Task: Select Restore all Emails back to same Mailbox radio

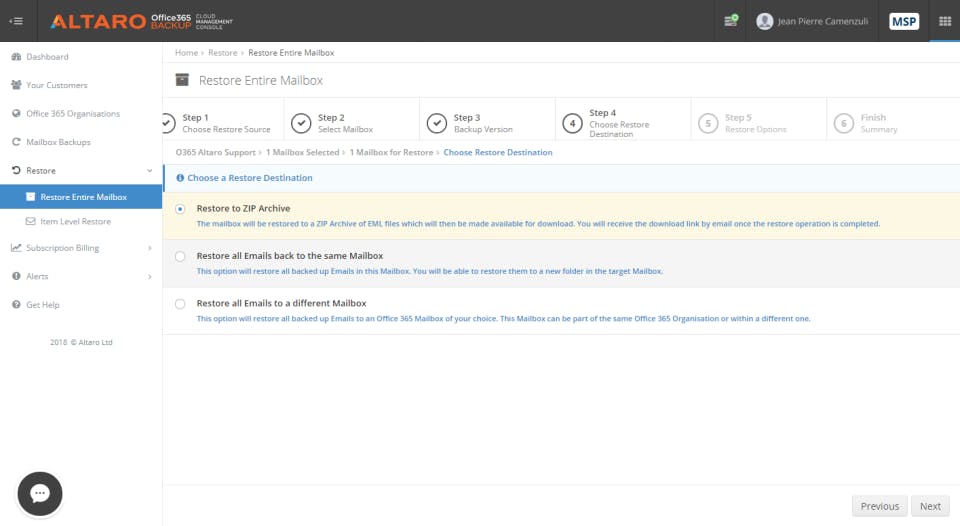Action: 180,257
